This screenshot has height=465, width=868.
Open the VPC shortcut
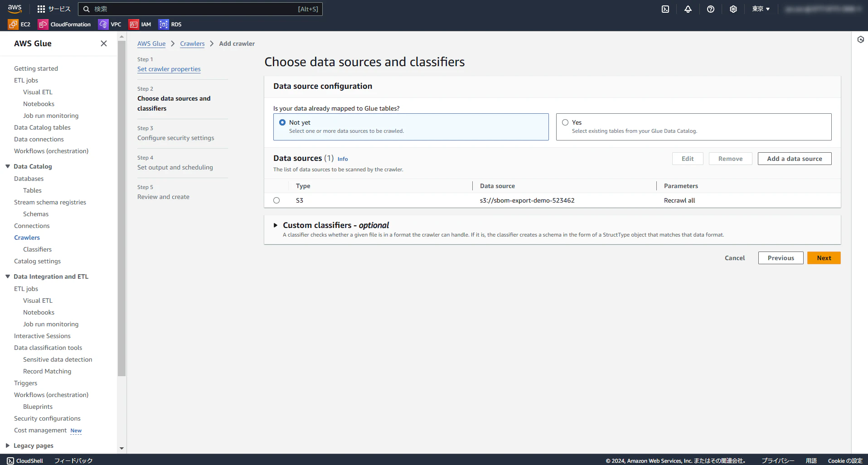[x=110, y=24]
